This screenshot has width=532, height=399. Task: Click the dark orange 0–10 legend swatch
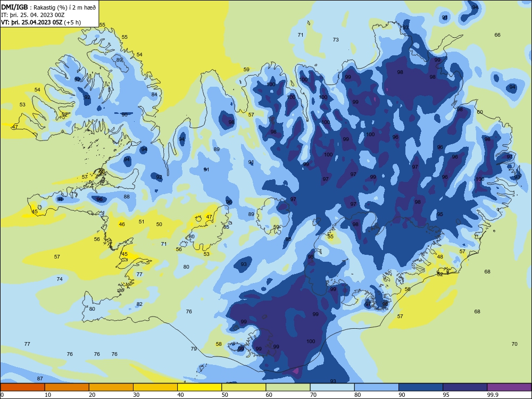coord(22,387)
